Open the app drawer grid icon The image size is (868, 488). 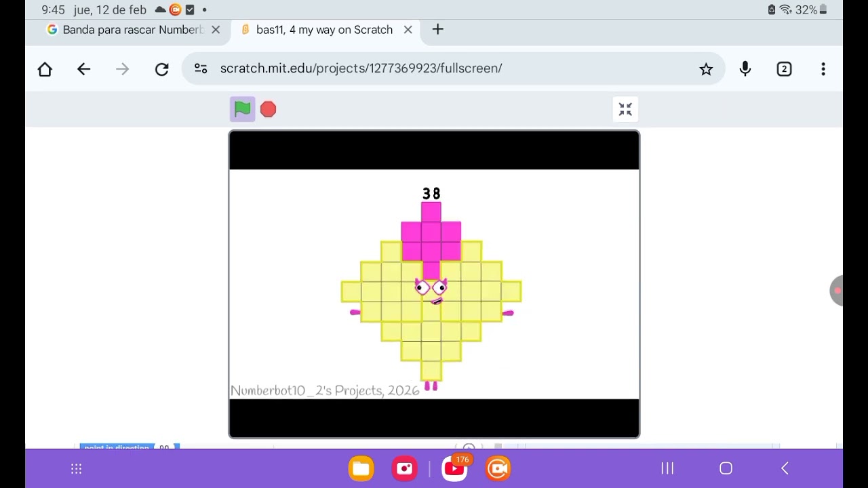point(76,468)
